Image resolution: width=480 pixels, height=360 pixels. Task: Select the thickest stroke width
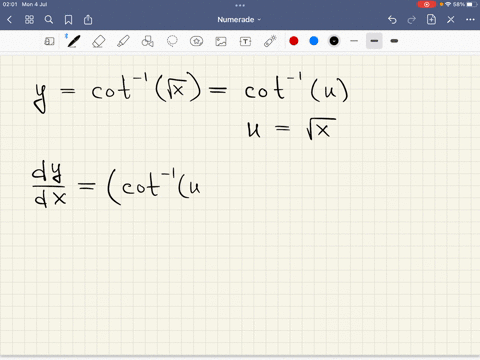point(394,41)
